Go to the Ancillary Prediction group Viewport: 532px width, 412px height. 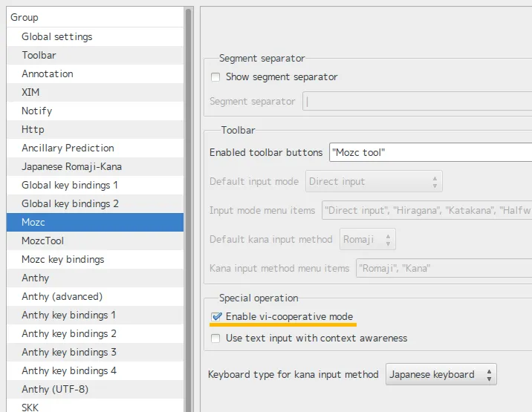(x=68, y=148)
